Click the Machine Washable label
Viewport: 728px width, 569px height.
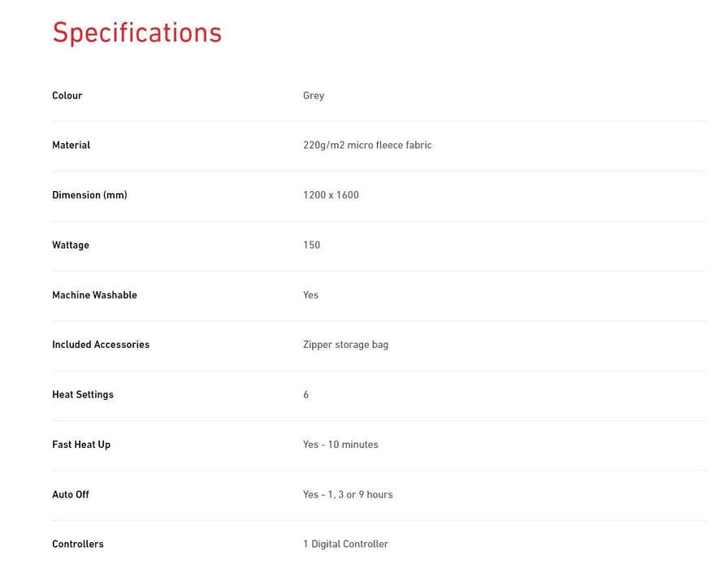94,295
